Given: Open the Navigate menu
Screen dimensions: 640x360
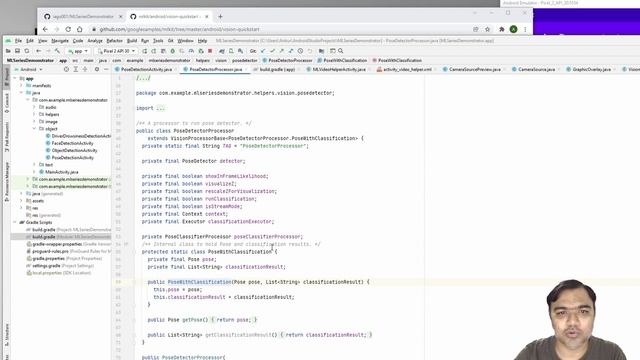Looking at the screenshot, I should pos(60,41).
